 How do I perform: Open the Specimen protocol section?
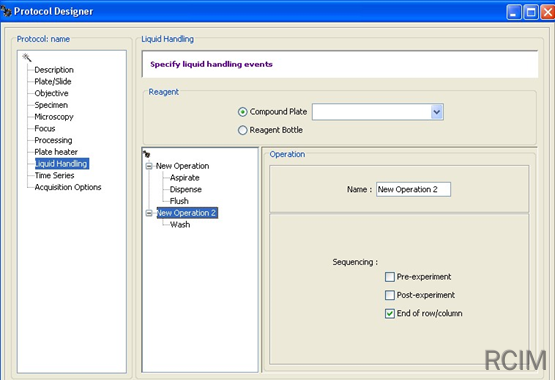point(51,105)
